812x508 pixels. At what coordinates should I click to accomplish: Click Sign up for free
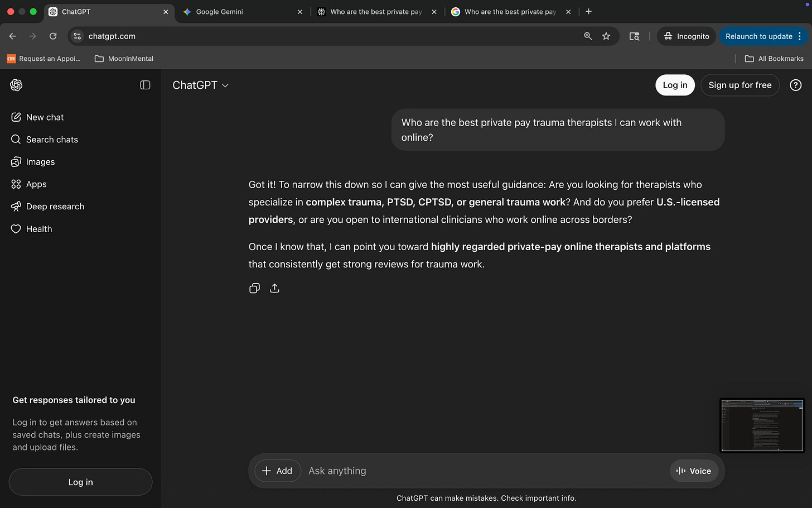[x=739, y=85]
